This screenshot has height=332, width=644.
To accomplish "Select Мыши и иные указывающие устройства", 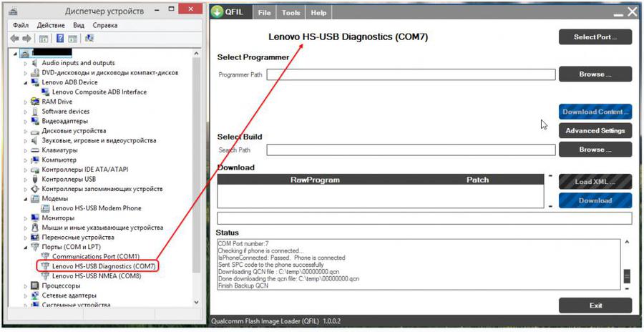I will (x=102, y=228).
